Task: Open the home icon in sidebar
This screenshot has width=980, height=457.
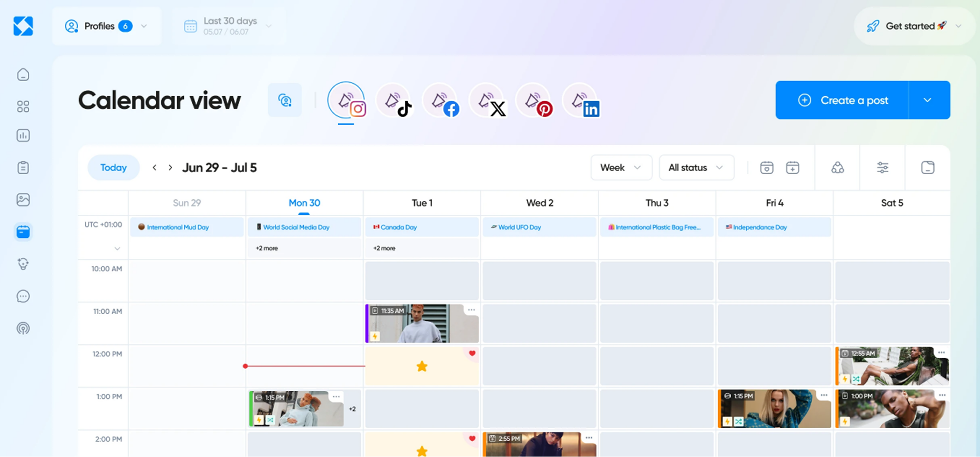Action: [23, 75]
